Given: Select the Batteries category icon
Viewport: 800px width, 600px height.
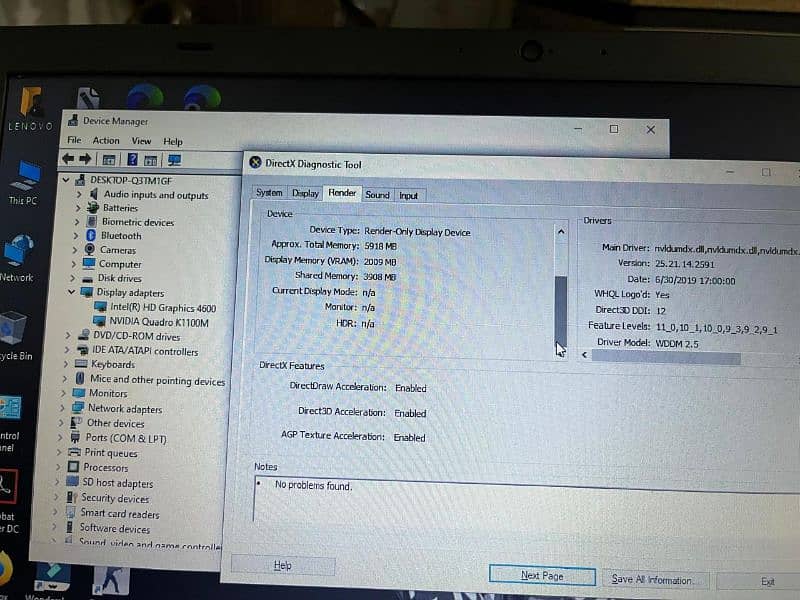Looking at the screenshot, I should (x=93, y=208).
